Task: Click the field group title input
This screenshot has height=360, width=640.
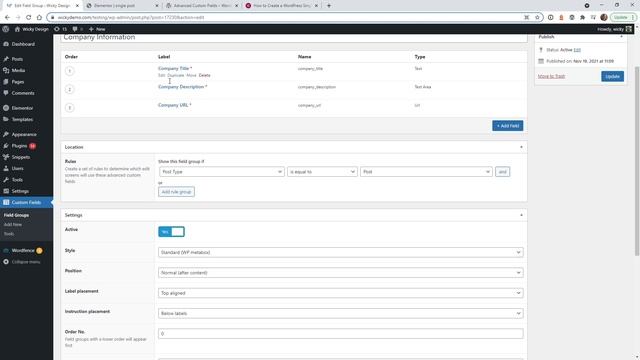Action: [x=294, y=37]
